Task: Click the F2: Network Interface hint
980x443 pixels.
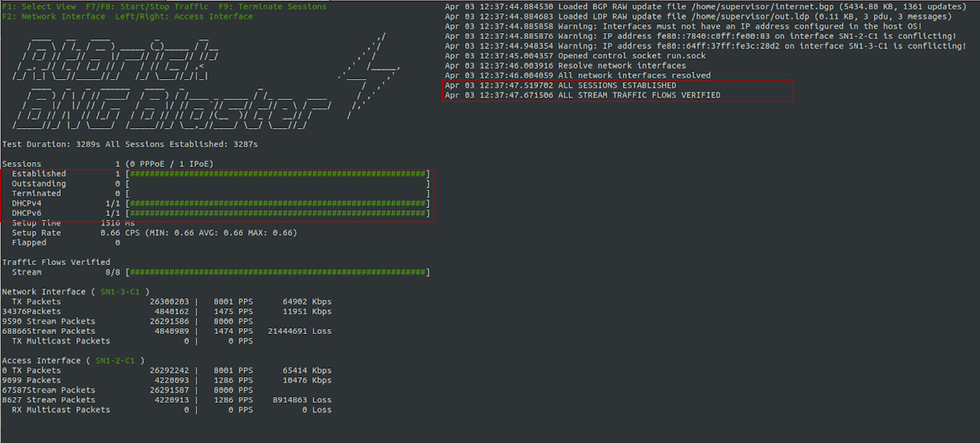Action: 54,17
